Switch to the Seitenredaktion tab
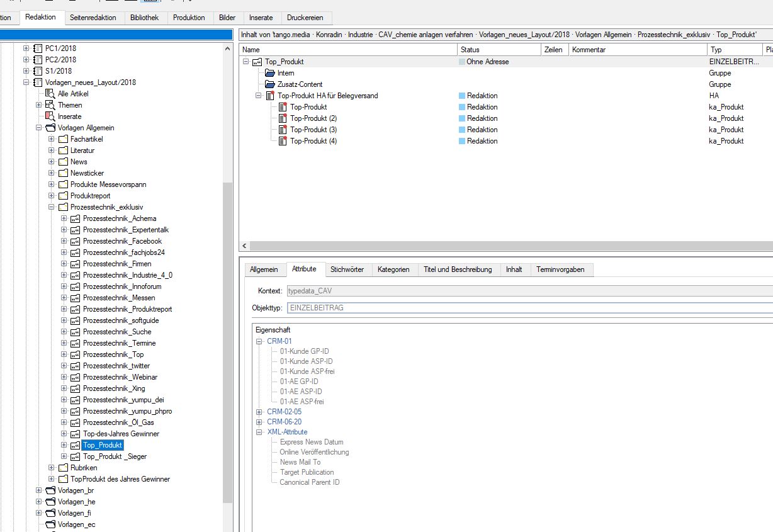Image resolution: width=773 pixels, height=532 pixels. (93, 18)
